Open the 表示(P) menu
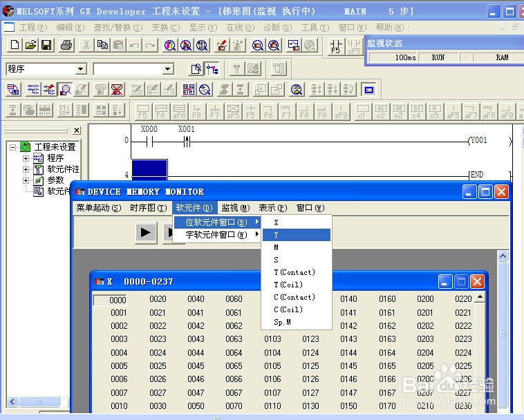 272,208
